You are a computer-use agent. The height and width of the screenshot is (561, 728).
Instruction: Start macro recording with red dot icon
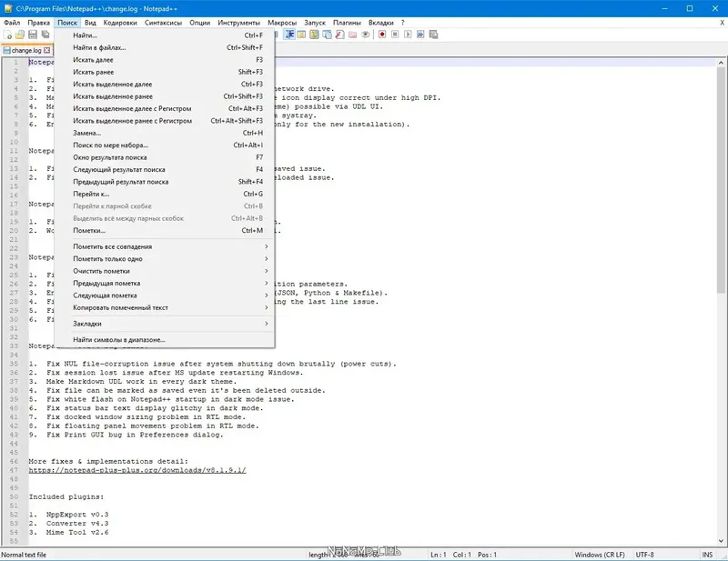click(x=382, y=35)
